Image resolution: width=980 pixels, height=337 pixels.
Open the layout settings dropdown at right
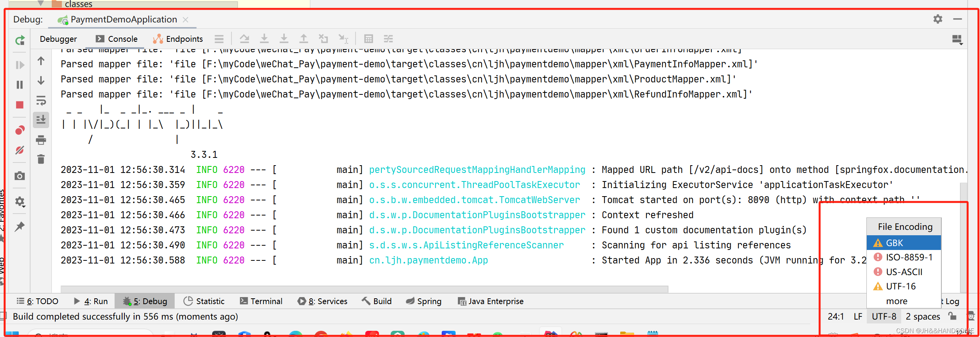click(x=957, y=39)
